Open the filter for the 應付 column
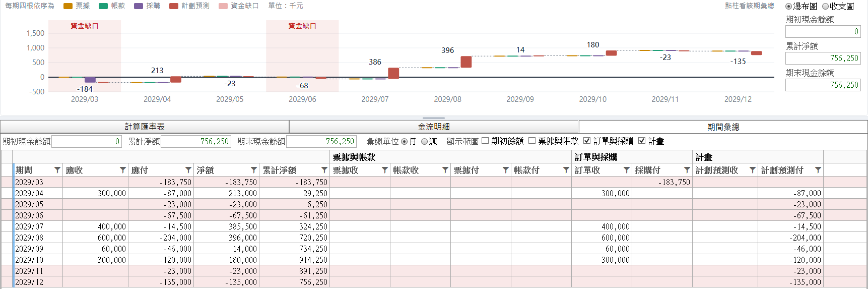 coord(188,170)
